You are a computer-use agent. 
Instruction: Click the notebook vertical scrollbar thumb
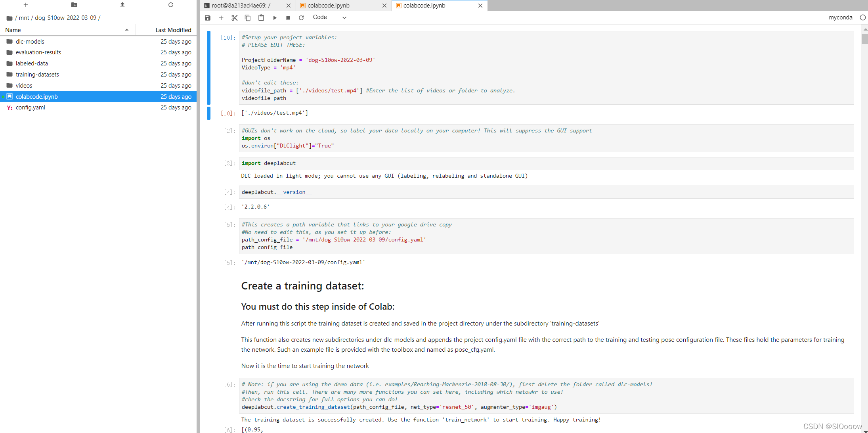click(x=864, y=39)
